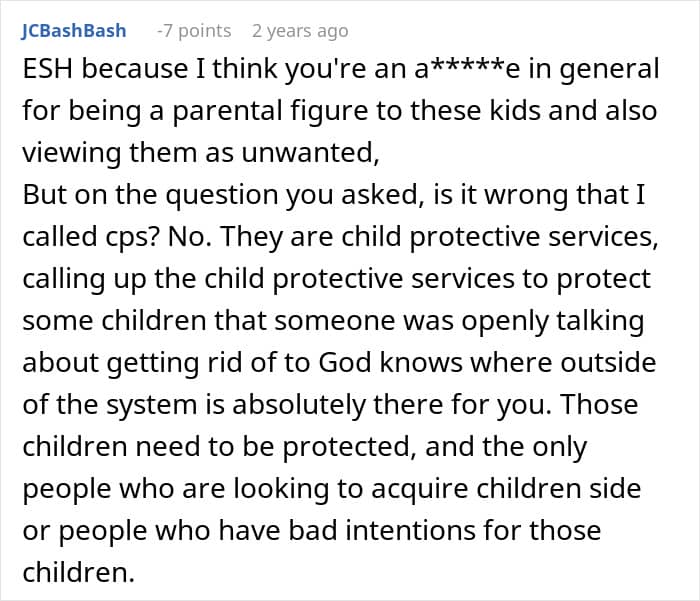Click the phrase 'calling up the child'

143,279
